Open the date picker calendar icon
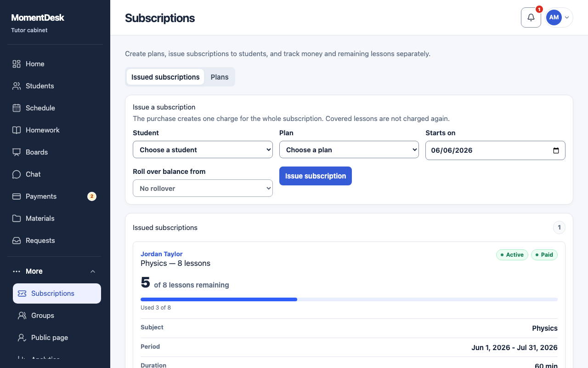588x368 pixels. (x=556, y=150)
